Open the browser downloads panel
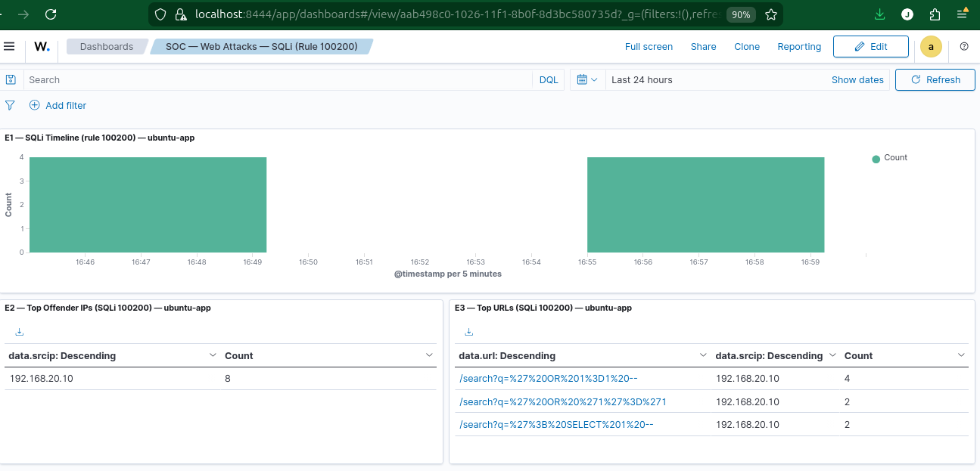Viewport: 980px width, 471px height. pyautogui.click(x=879, y=14)
